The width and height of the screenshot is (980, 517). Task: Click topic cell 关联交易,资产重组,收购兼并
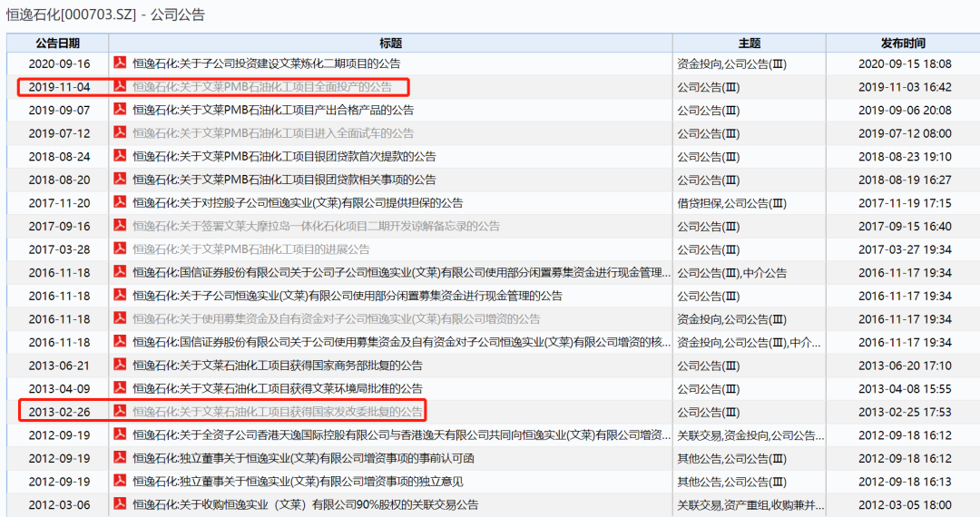point(750,504)
